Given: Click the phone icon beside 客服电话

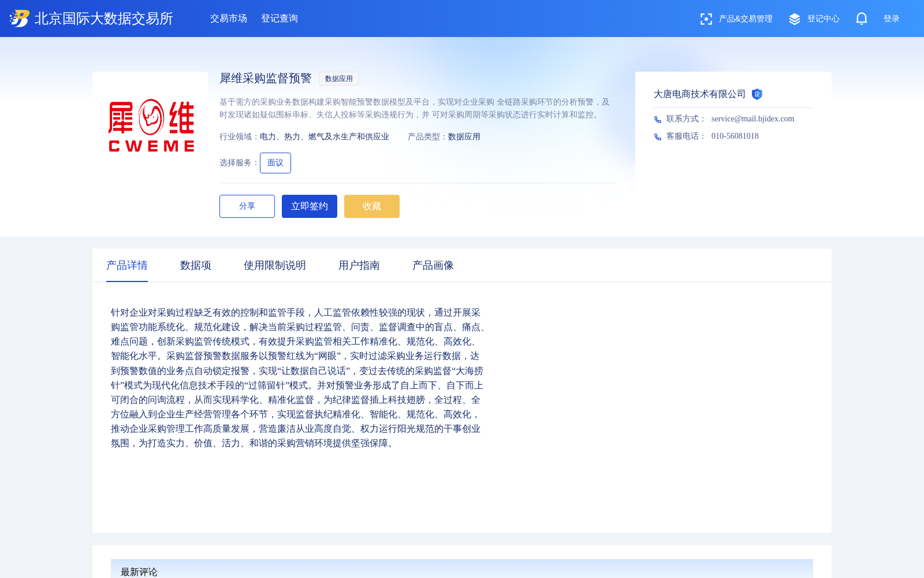Looking at the screenshot, I should point(658,137).
